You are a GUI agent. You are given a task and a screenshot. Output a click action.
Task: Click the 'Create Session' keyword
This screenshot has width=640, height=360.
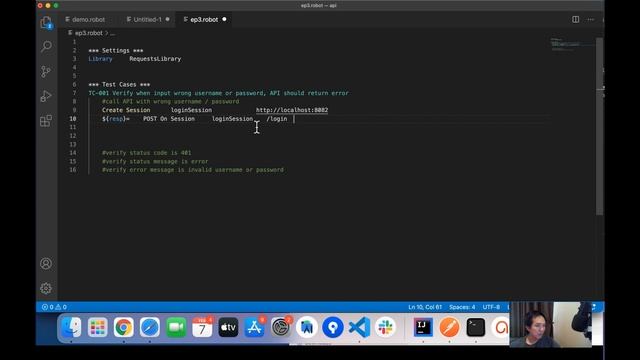(126, 110)
